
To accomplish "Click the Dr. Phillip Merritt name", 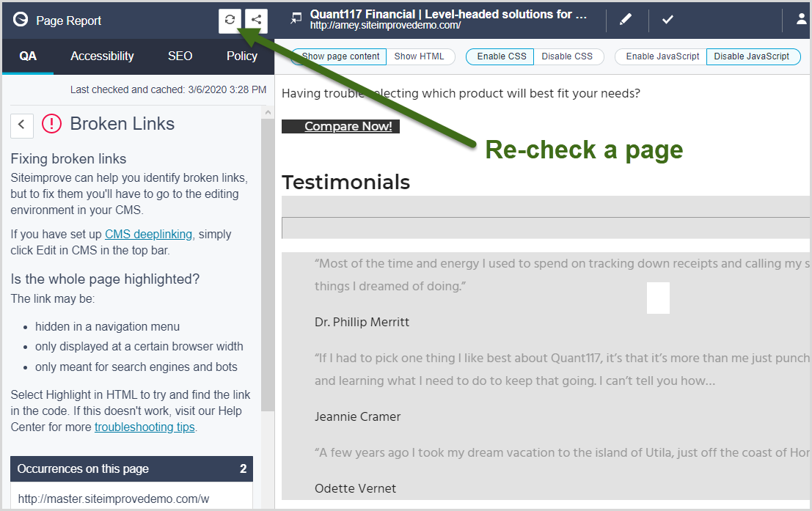I will [362, 322].
